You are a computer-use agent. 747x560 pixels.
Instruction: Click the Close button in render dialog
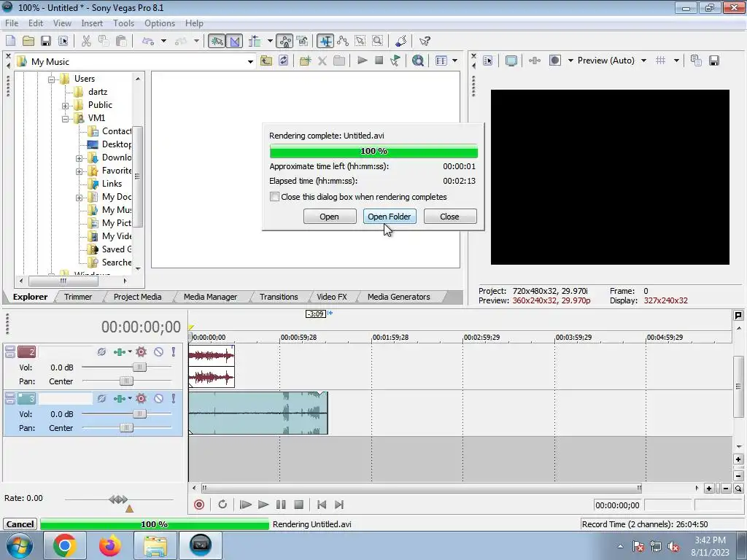[449, 216]
